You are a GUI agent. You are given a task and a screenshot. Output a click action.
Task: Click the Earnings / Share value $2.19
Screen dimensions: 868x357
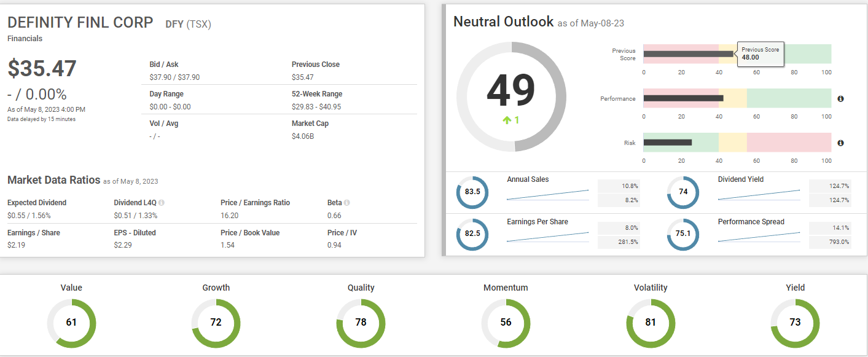[x=16, y=245]
